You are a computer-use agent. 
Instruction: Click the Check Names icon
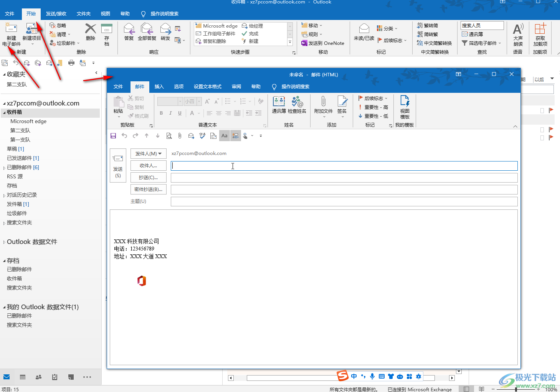point(297,101)
